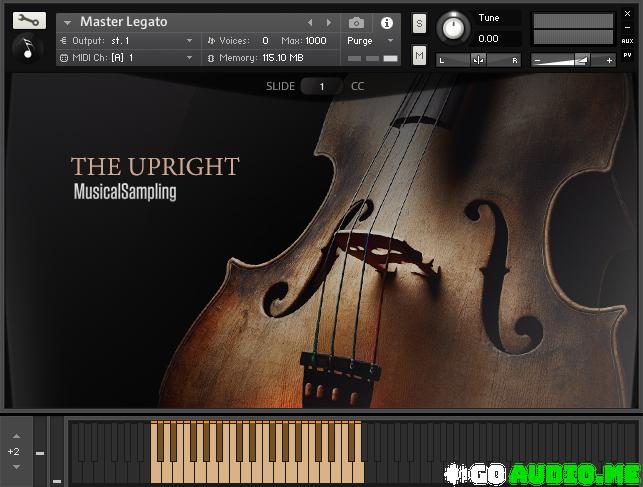Select the Master Legato instrument name
Viewport: 643px width, 487px height.
123,22
